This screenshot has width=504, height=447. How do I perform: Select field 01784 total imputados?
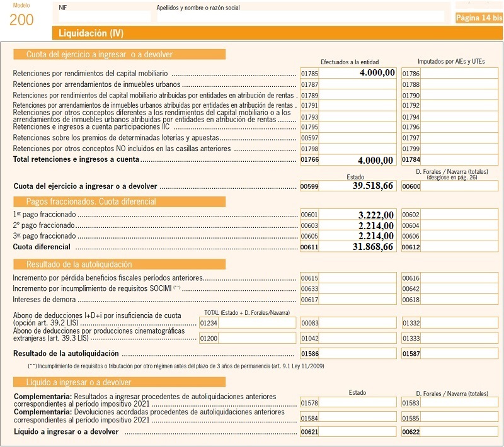point(459,159)
